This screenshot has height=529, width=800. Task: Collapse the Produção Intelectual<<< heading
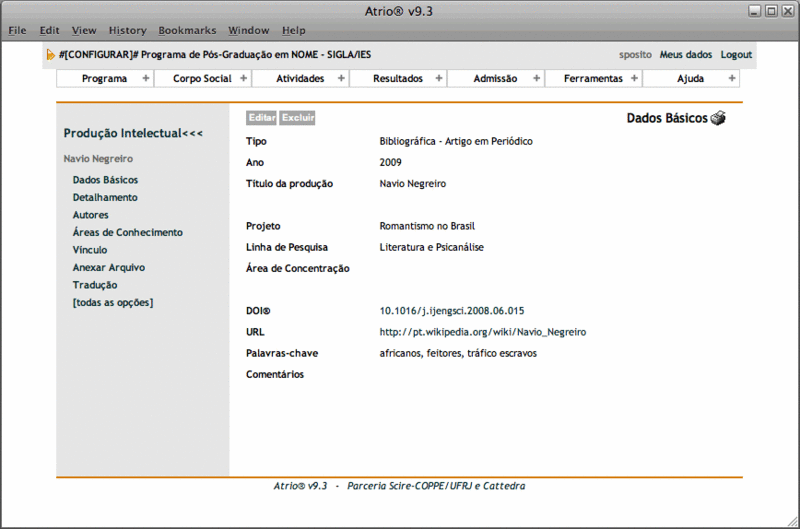(133, 133)
